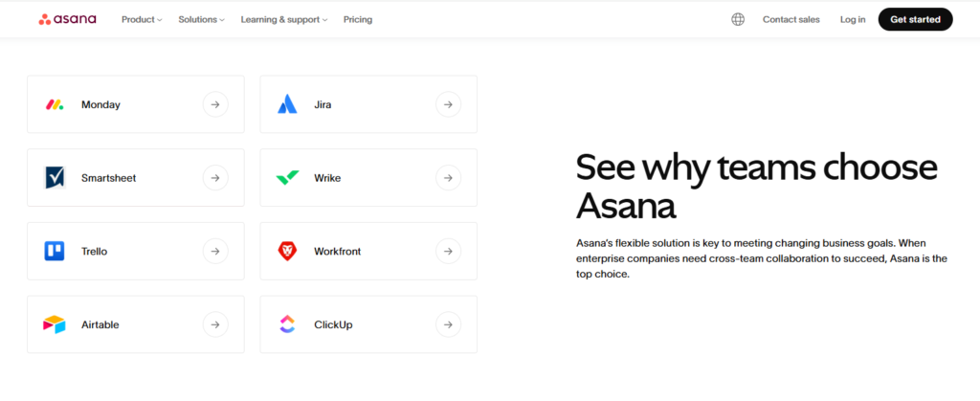Viewport: 980px width, 401px height.
Task: Click the arrow button on ClickUp card
Action: pos(448,324)
